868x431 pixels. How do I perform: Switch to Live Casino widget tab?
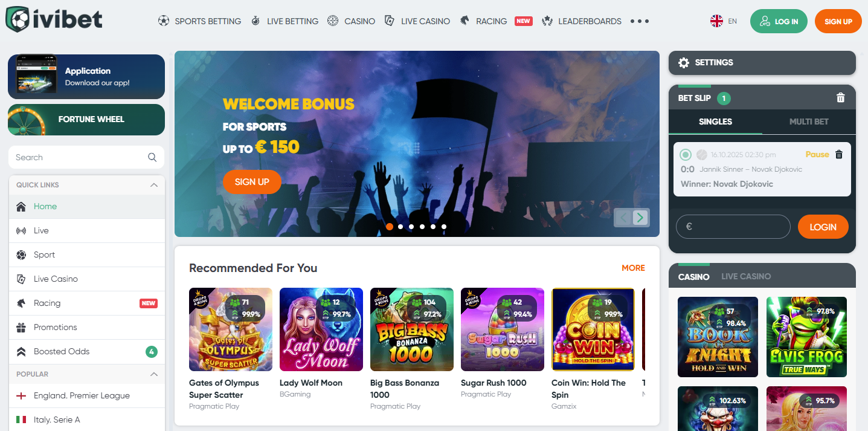(746, 276)
